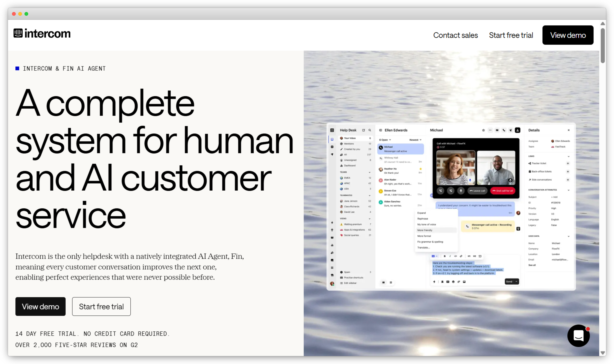Open the Unassigned folder
614x364 pixels.
point(355,160)
